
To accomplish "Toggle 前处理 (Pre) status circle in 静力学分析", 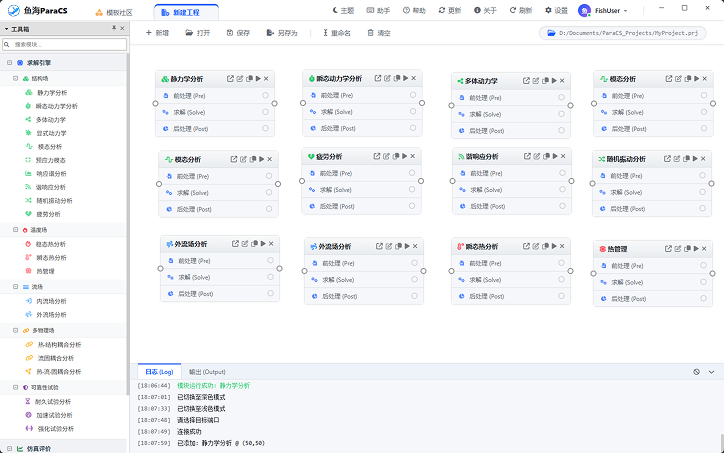I will (x=266, y=96).
